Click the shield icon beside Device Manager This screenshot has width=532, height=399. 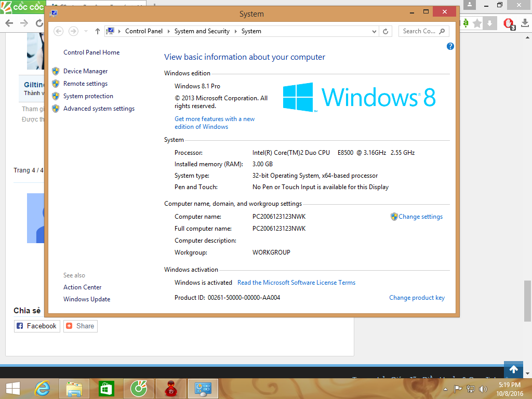tap(56, 71)
